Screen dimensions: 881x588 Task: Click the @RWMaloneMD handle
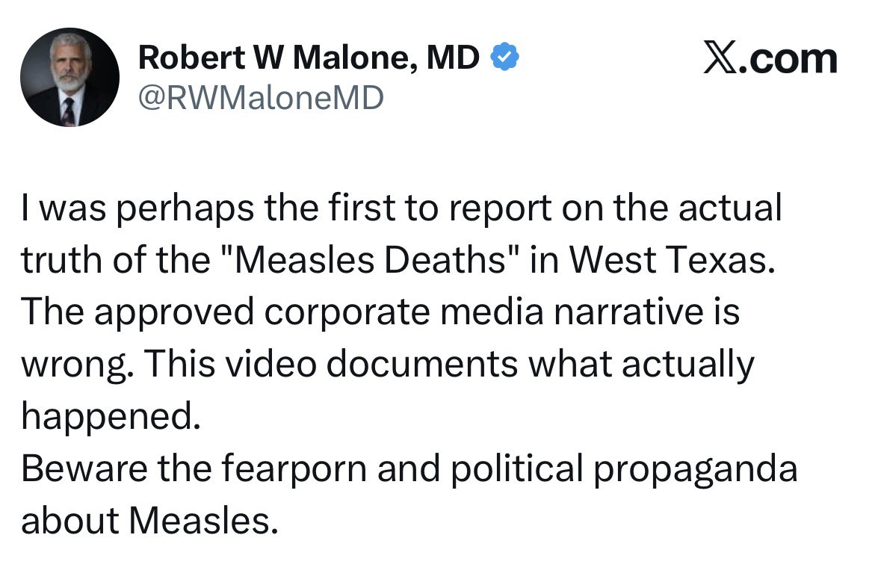tap(261, 98)
